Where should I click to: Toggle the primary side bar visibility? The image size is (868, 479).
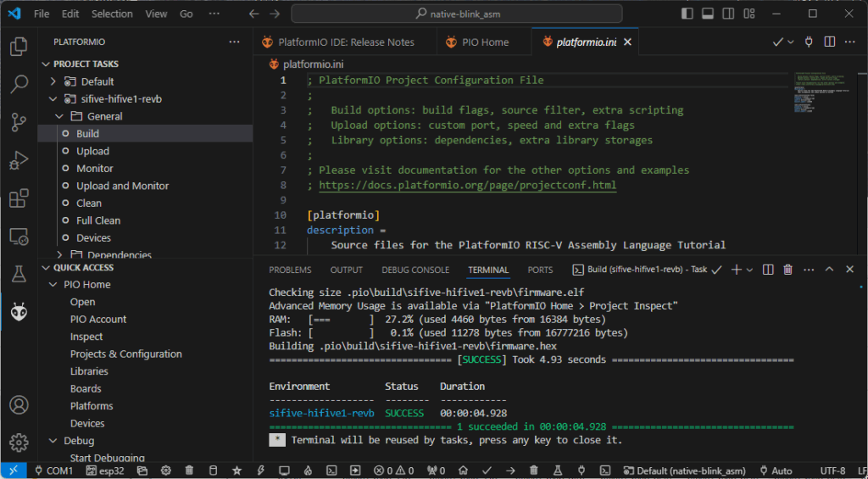point(687,14)
